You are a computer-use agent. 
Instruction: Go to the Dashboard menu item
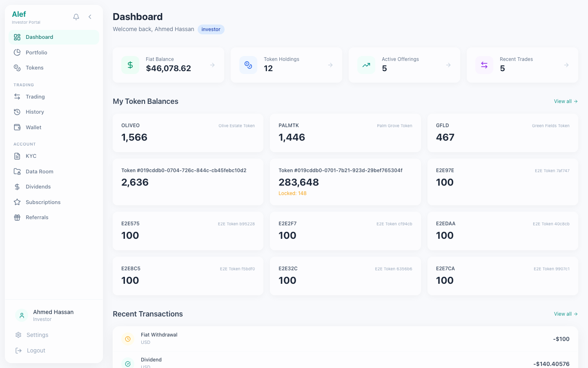point(39,37)
